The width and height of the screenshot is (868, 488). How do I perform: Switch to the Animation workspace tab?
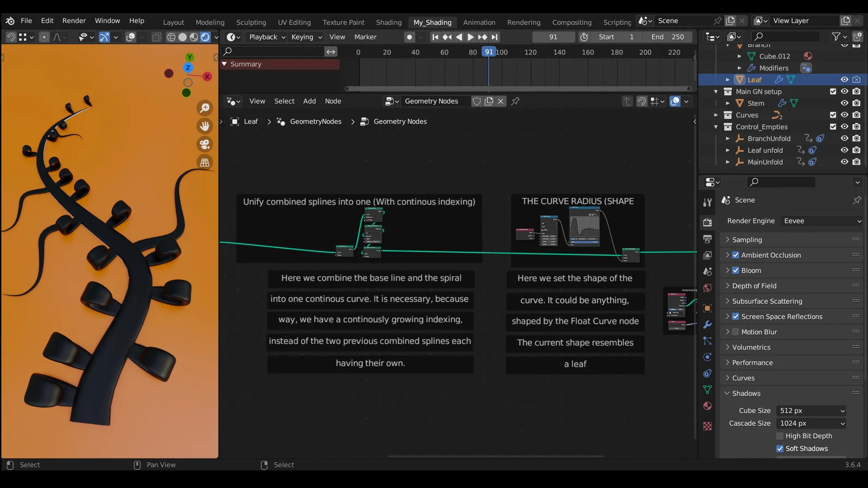479,22
